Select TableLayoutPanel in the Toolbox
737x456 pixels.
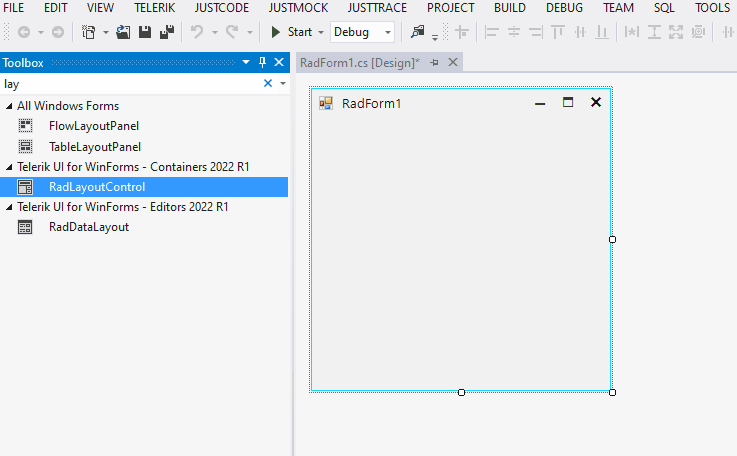pyautogui.click(x=95, y=146)
